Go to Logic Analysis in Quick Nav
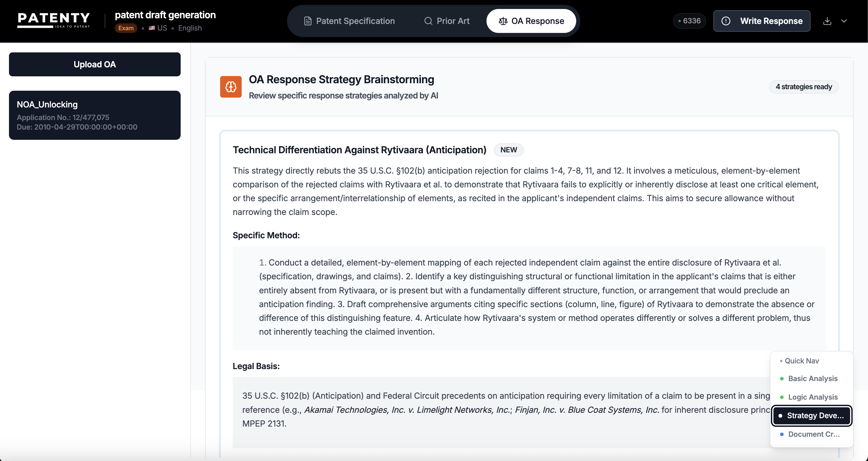Viewport: 868px width, 461px height. [x=812, y=397]
